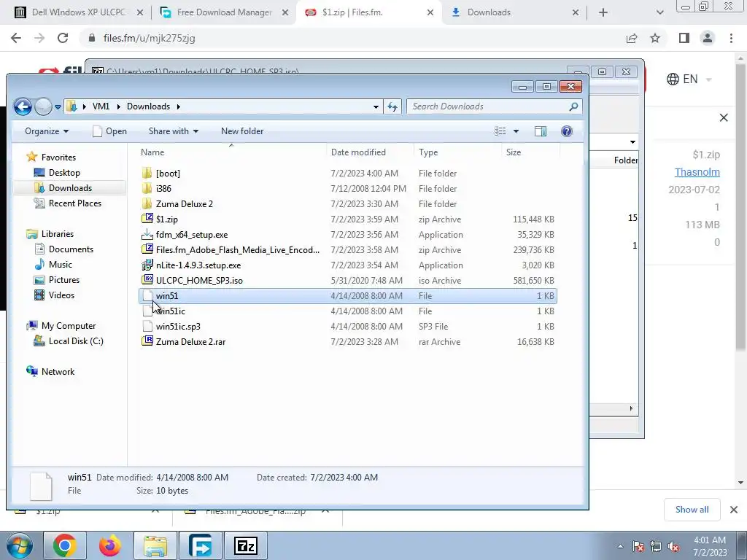The image size is (747, 560).
Task: Select the i386 folder icon
Action: point(147,189)
